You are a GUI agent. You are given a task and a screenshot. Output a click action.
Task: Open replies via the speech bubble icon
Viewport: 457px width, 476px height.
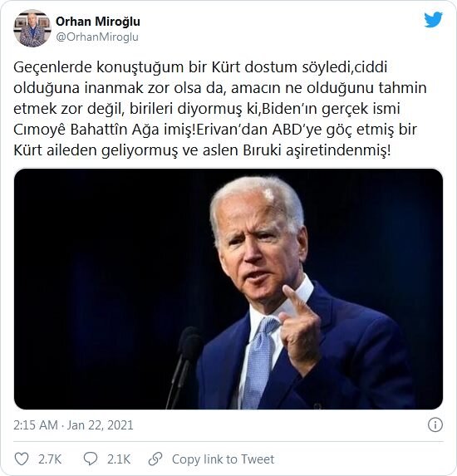[x=91, y=459]
